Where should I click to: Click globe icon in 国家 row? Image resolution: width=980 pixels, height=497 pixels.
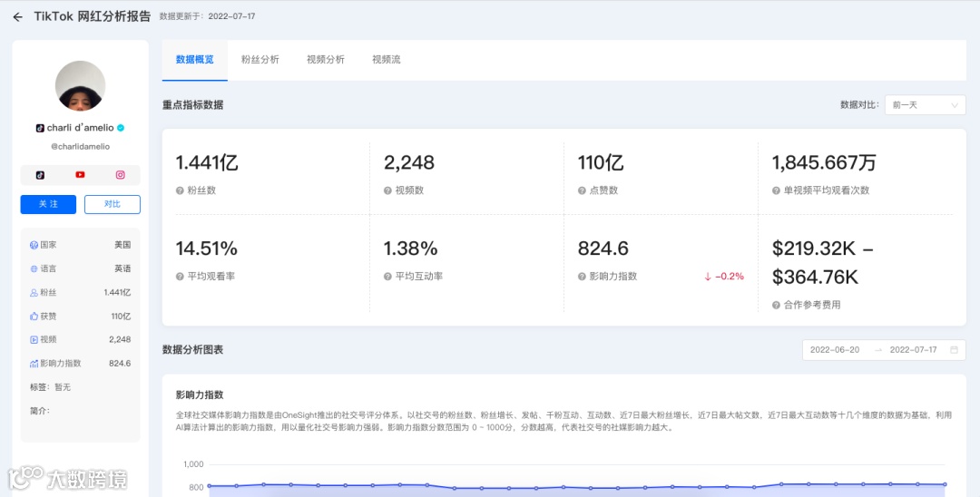34,246
